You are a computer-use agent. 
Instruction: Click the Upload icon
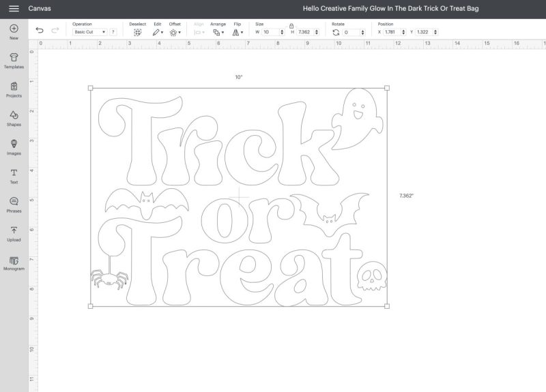tap(14, 234)
